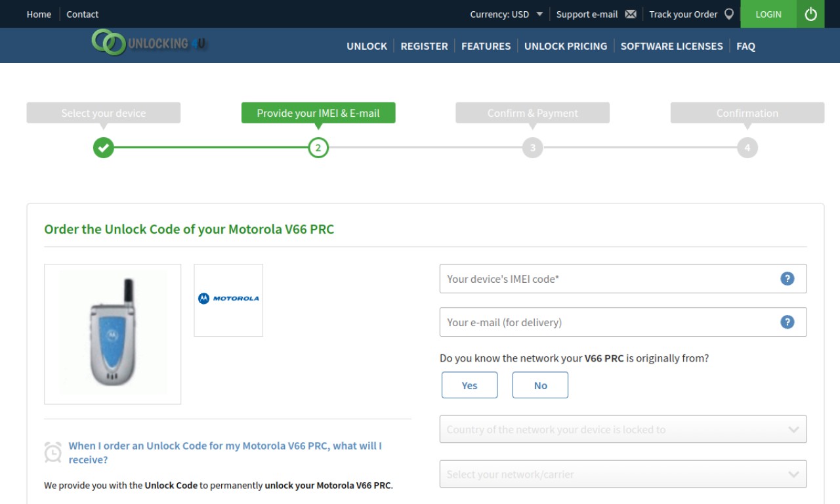Click the green checkmark step one circle
The height and width of the screenshot is (504, 840).
pos(103,148)
